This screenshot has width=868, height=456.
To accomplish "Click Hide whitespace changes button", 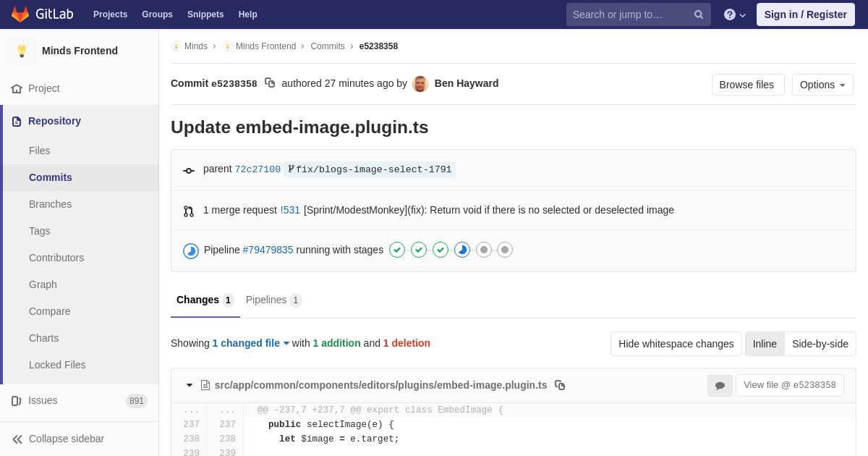I will [x=676, y=344].
